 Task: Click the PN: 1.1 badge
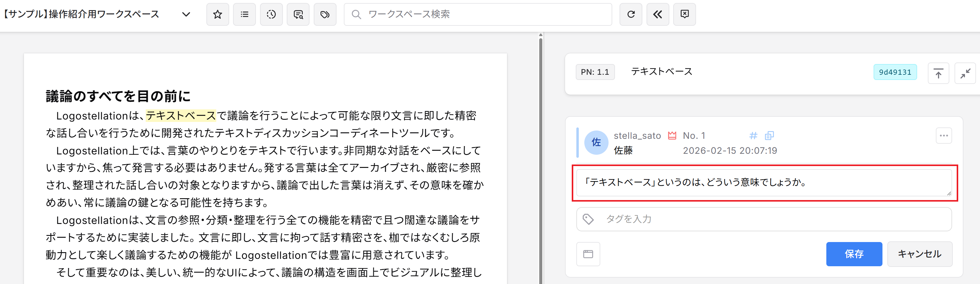(x=595, y=72)
